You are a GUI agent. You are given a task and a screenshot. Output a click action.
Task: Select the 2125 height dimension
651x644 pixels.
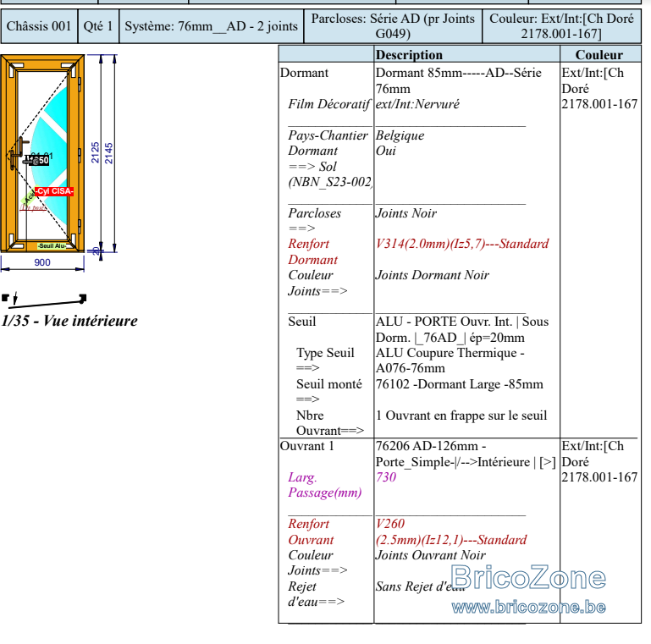point(96,152)
